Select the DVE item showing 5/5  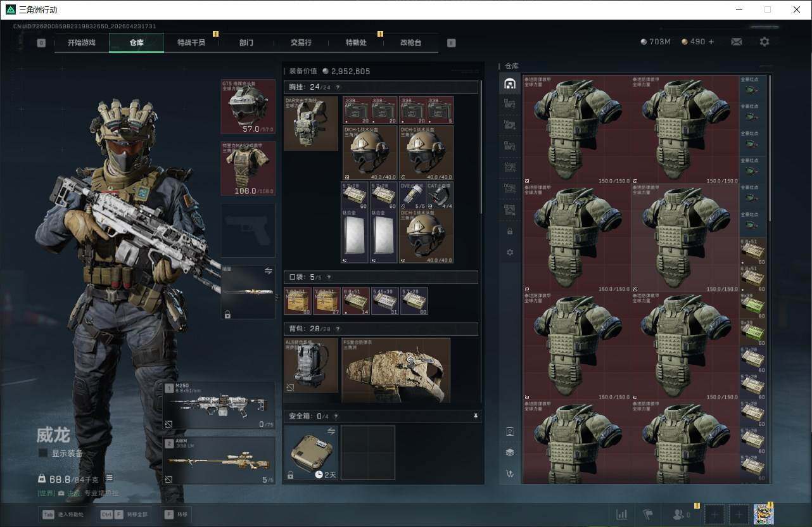pyautogui.click(x=412, y=195)
